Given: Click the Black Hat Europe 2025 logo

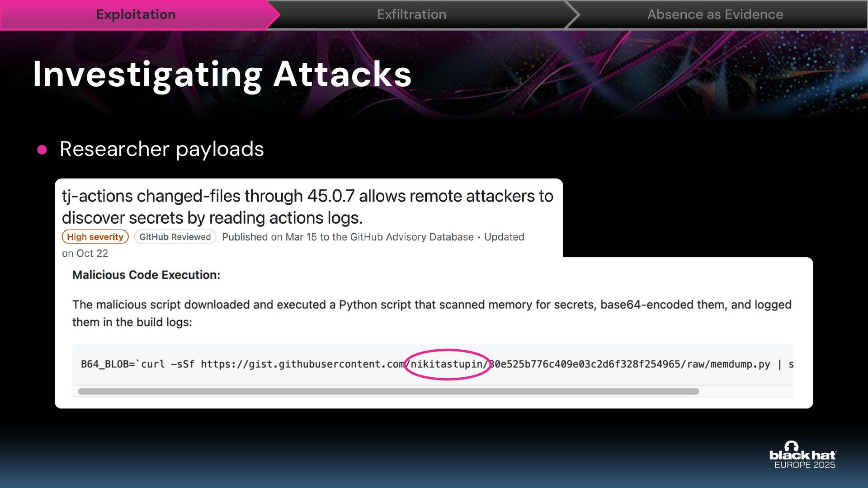Looking at the screenshot, I should 802,455.
